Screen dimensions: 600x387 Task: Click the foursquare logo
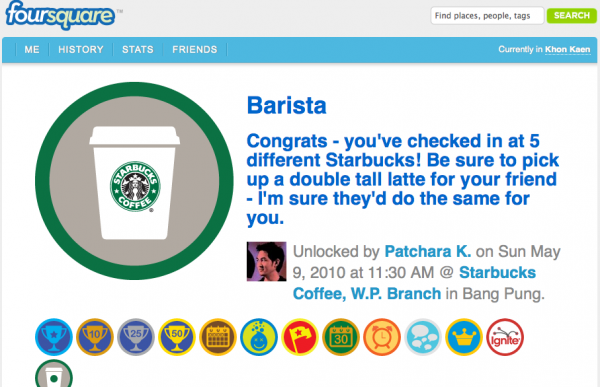pos(60,15)
